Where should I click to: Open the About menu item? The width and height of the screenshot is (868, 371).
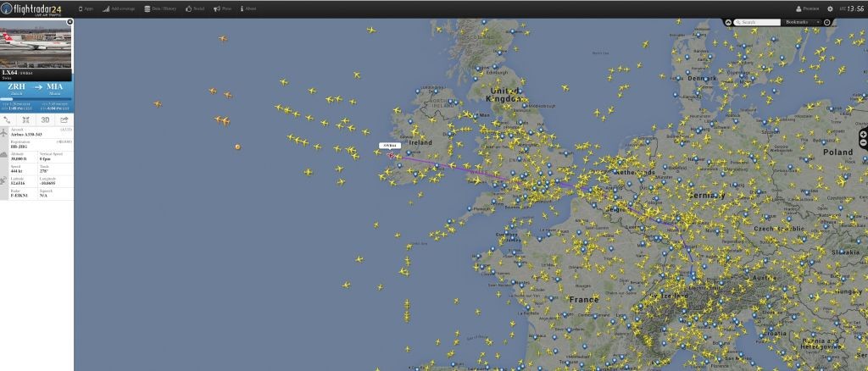tap(248, 8)
